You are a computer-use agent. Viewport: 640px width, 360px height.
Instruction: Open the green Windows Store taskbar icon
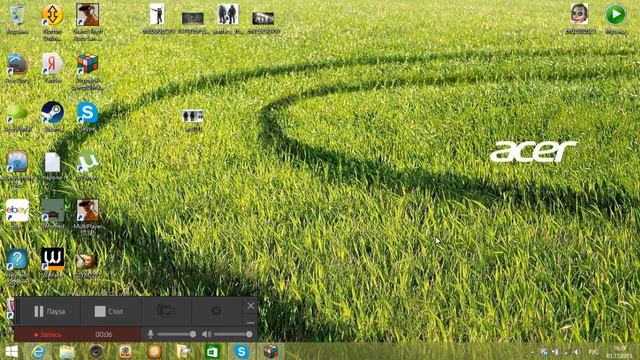213,351
